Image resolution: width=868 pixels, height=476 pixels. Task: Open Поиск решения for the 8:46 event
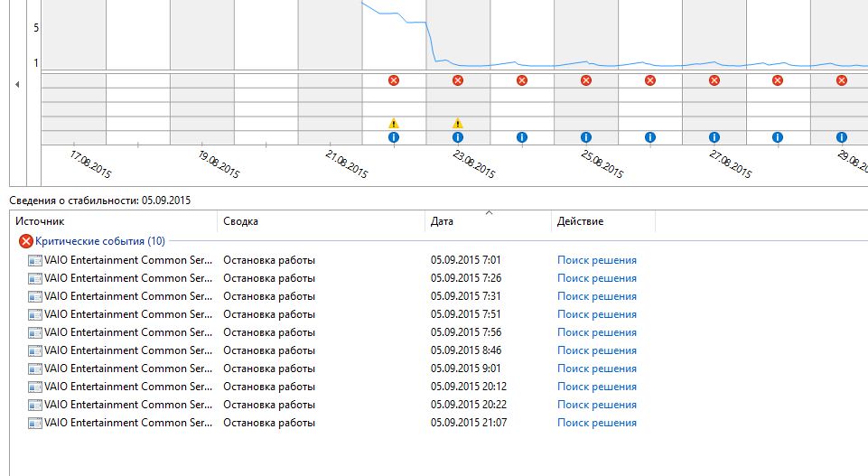coord(596,350)
